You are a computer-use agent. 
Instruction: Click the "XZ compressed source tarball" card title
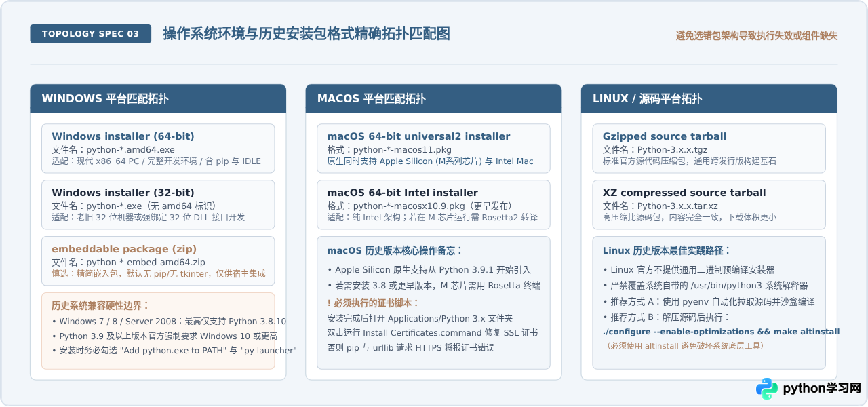click(x=684, y=193)
